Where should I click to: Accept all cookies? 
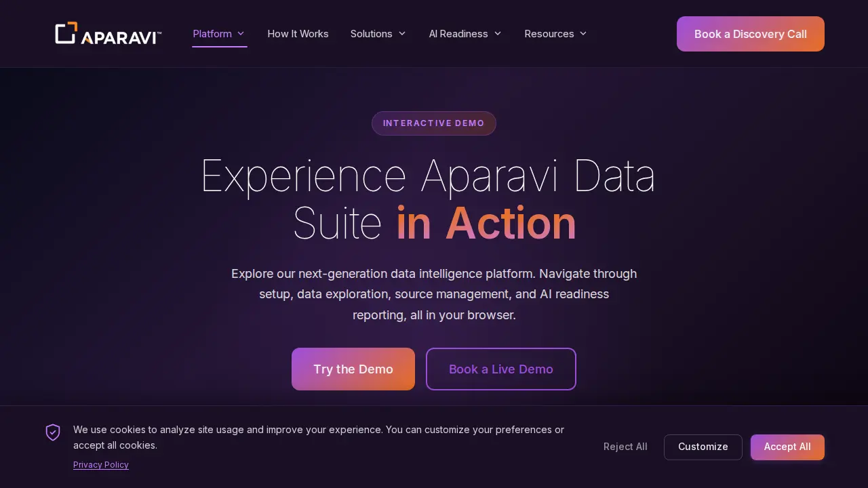tap(787, 447)
